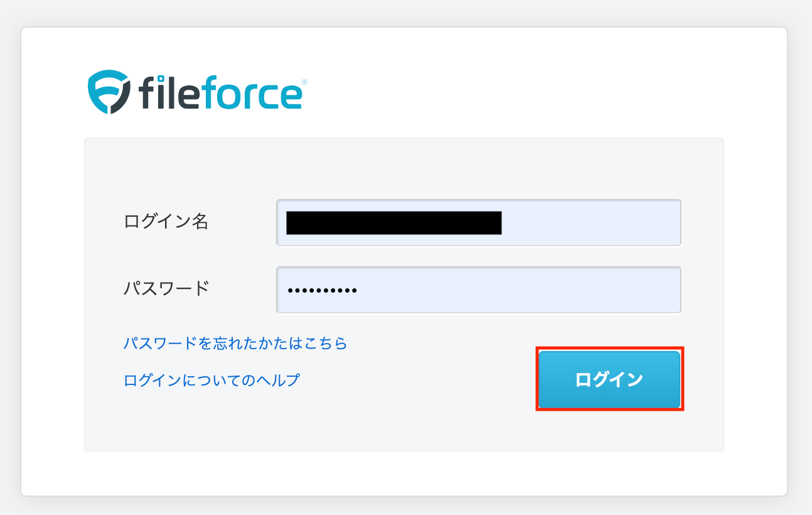Get help about logging in
812x515 pixels.
(211, 380)
